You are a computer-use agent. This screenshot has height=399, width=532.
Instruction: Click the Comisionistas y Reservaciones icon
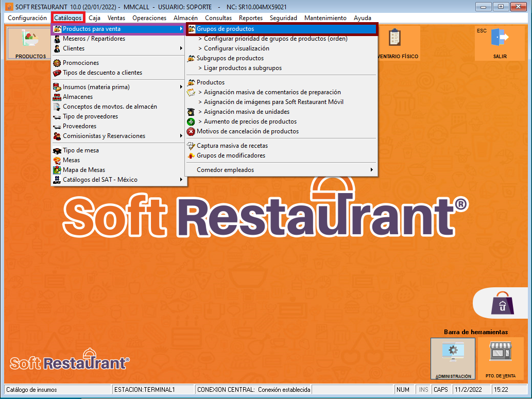click(57, 136)
